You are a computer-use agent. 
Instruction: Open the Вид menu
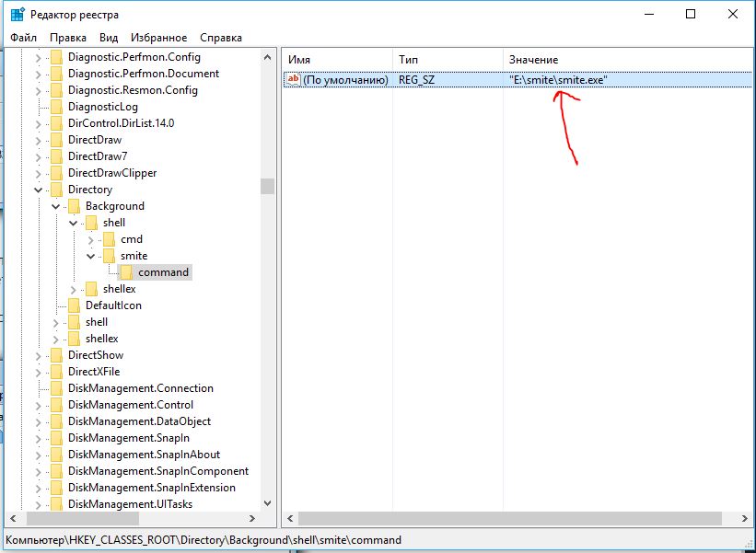click(x=109, y=38)
